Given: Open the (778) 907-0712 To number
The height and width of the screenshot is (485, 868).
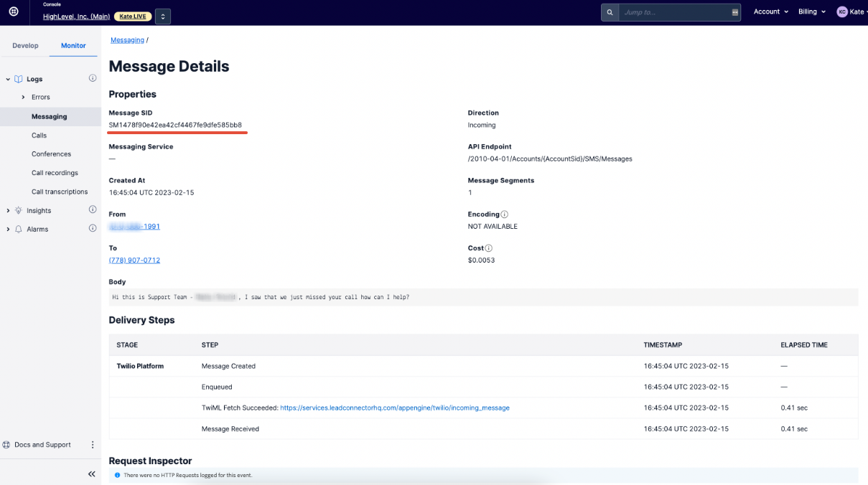Looking at the screenshot, I should pos(134,260).
